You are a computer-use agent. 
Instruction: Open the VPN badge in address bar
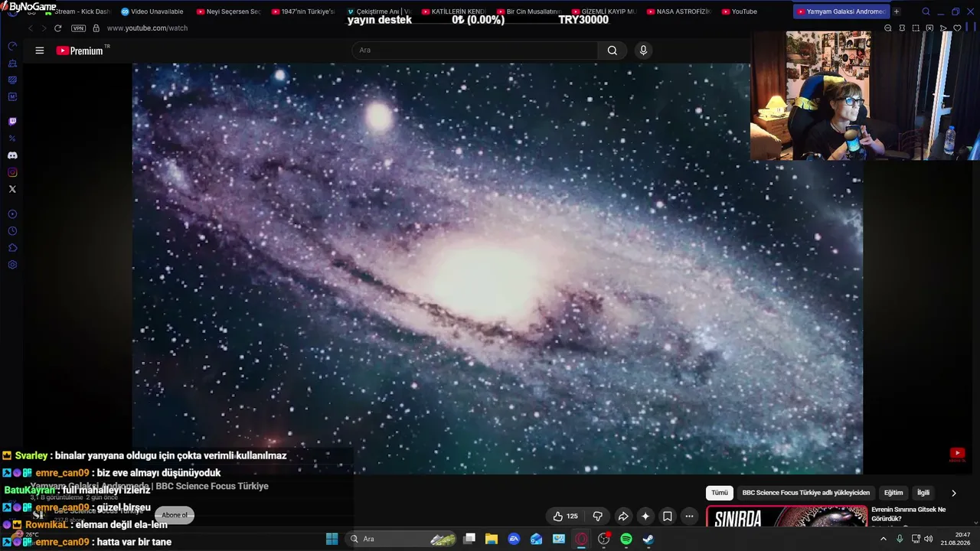pos(78,28)
